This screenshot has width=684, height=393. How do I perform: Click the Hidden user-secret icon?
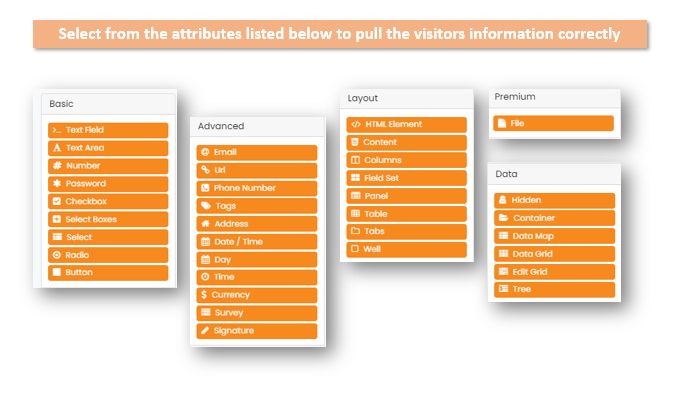pyautogui.click(x=503, y=200)
